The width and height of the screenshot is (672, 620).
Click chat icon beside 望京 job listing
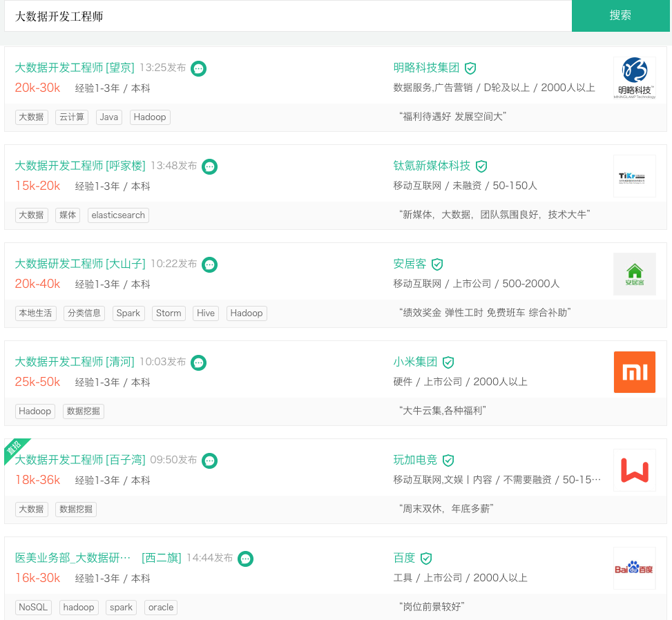pyautogui.click(x=198, y=68)
